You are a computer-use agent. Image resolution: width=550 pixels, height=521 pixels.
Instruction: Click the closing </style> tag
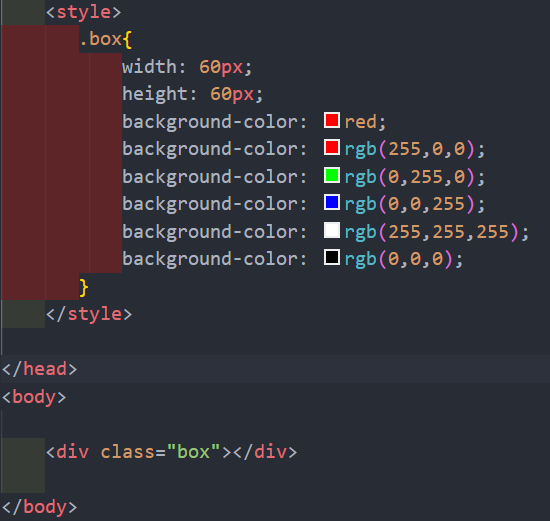(x=89, y=314)
